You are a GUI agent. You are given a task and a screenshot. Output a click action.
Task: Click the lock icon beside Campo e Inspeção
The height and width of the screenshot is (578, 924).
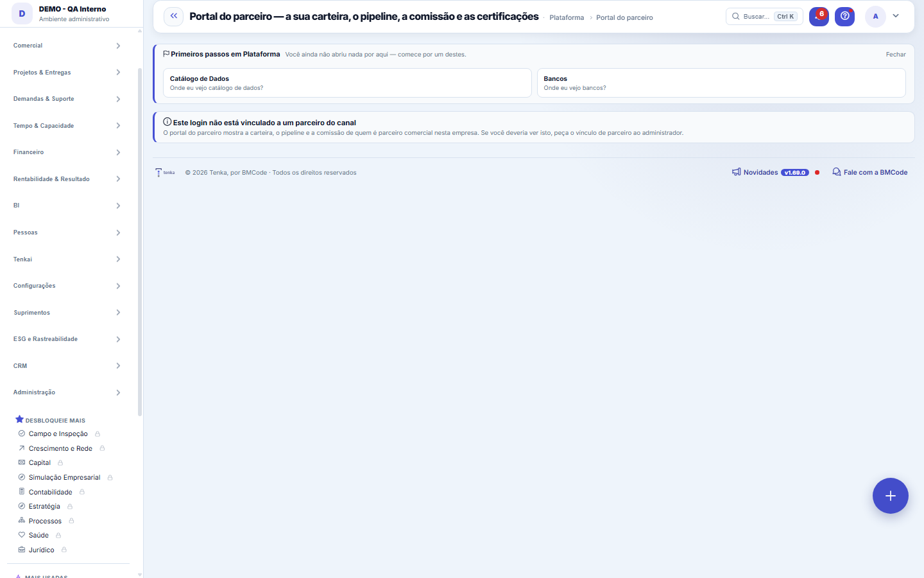tap(98, 434)
